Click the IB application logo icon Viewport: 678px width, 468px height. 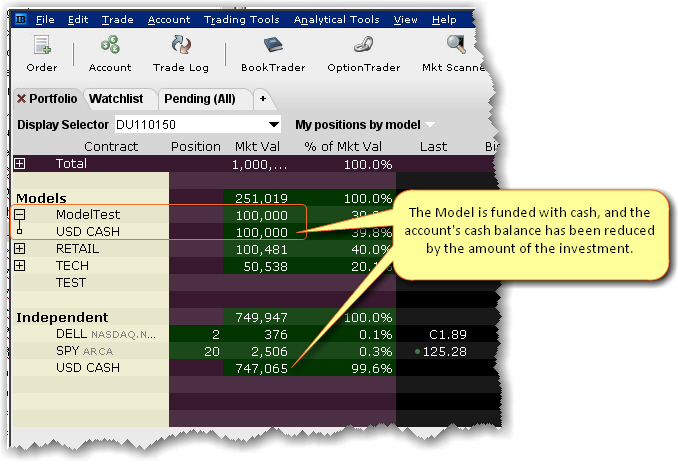tap(19, 19)
